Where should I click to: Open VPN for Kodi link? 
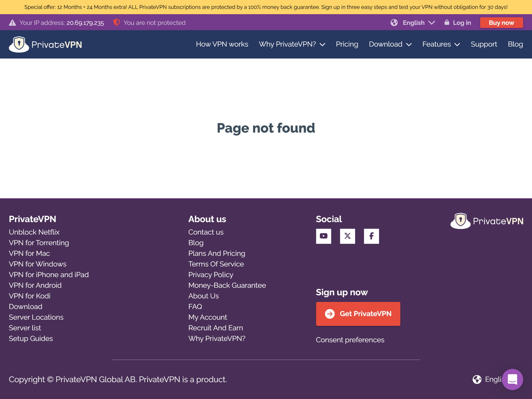[x=30, y=296]
